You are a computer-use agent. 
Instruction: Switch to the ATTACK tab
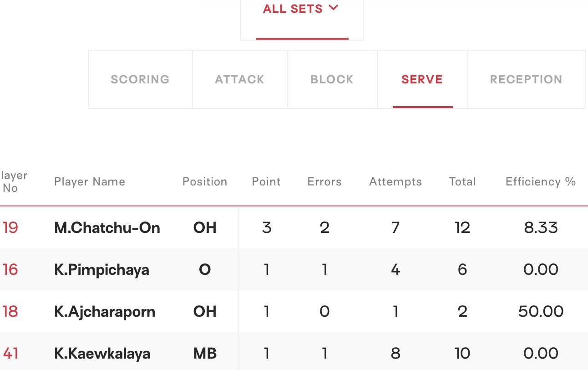[x=240, y=79]
